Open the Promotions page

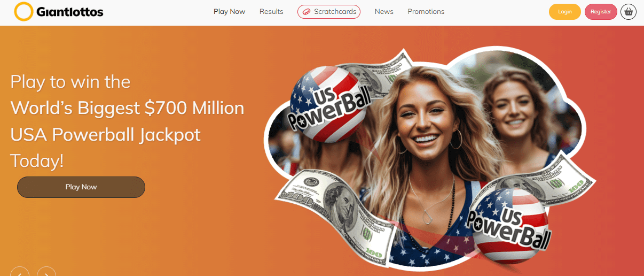(x=426, y=12)
